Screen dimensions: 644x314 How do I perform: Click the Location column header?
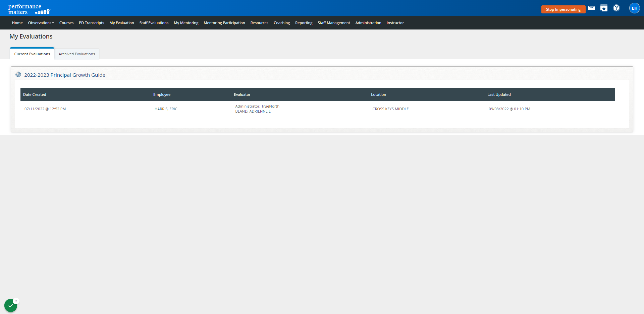pos(378,95)
